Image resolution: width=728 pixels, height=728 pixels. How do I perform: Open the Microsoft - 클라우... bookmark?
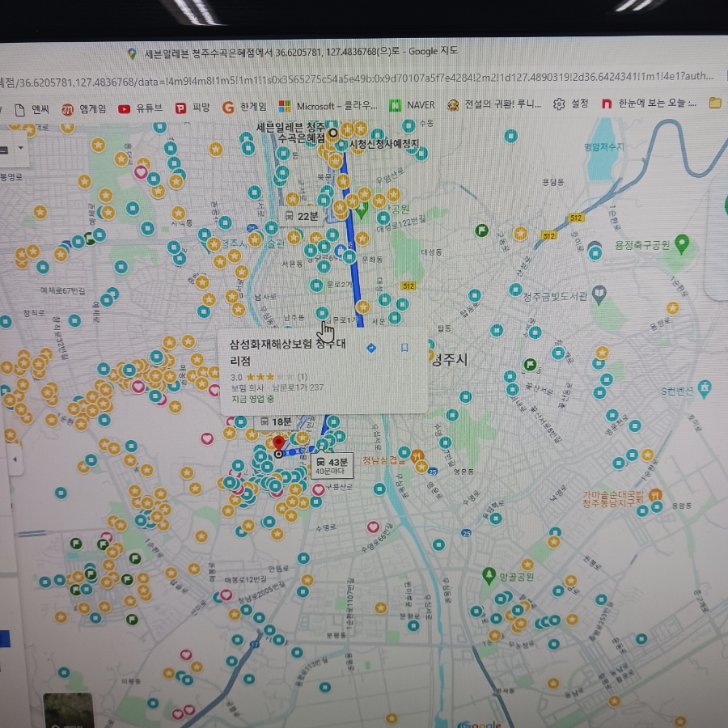tap(328, 106)
